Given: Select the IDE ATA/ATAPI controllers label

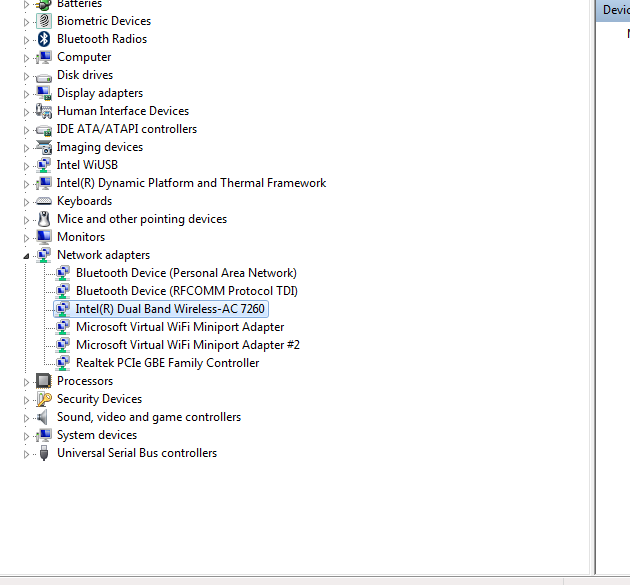Looking at the screenshot, I should pyautogui.click(x=127, y=129).
